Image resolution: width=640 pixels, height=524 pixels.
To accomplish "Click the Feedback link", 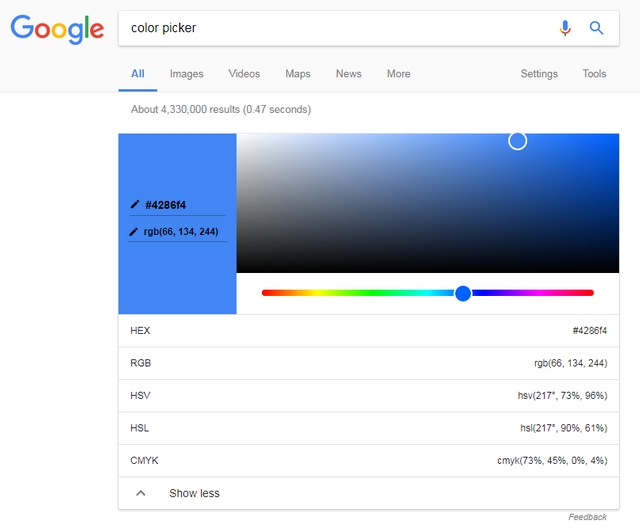I will pyautogui.click(x=587, y=517).
